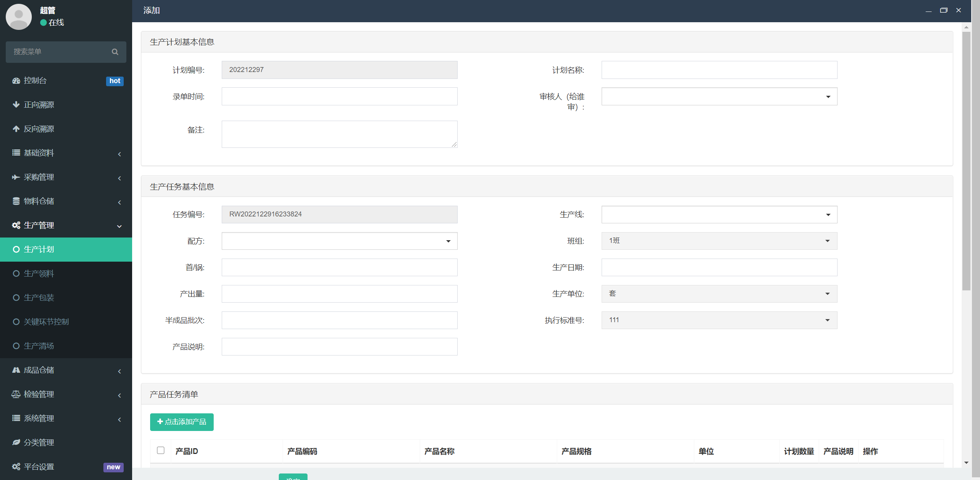980x480 pixels.
Task: Click the hot badge on 控制台
Action: point(115,81)
